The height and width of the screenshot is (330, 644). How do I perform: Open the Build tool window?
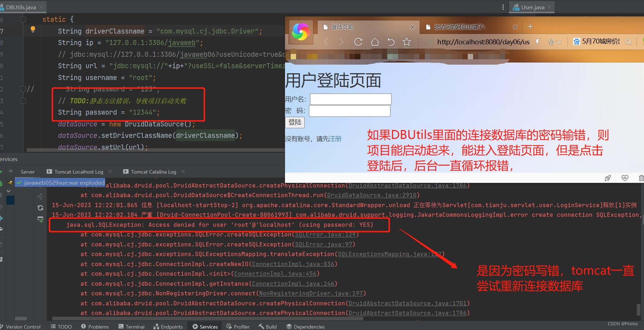pyautogui.click(x=267, y=326)
